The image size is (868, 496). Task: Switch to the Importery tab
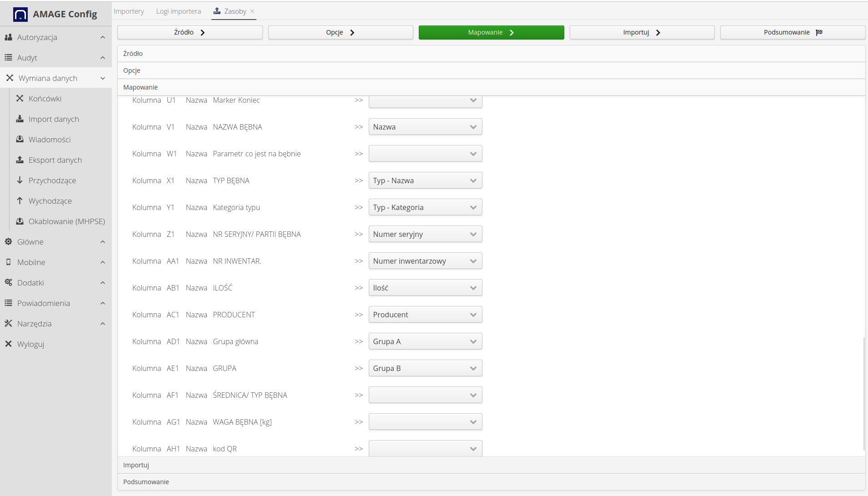tap(129, 11)
